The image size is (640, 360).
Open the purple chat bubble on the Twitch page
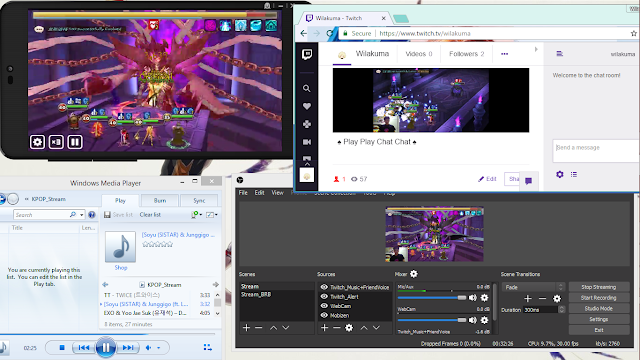tap(528, 181)
